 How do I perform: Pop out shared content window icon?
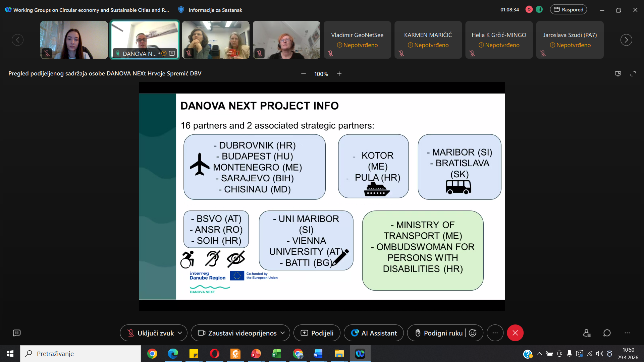click(618, 74)
